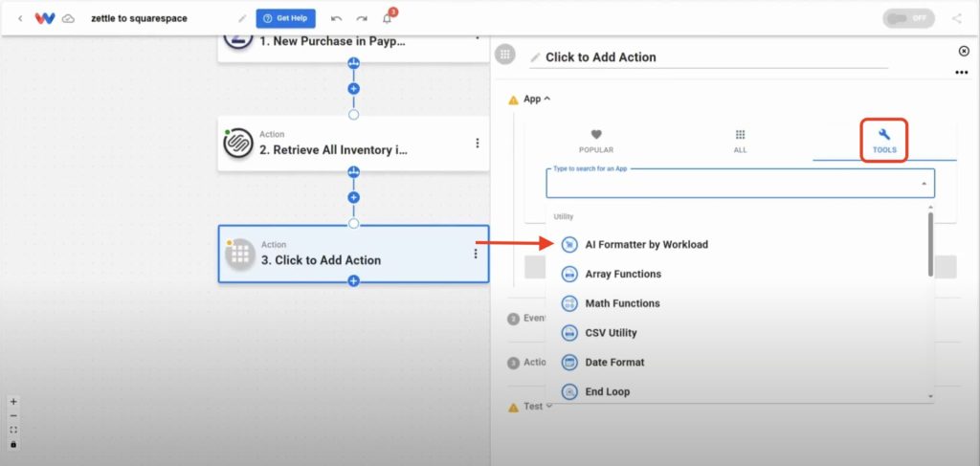980x466 pixels.
Task: Click the app list scrollbar
Action: (930, 244)
